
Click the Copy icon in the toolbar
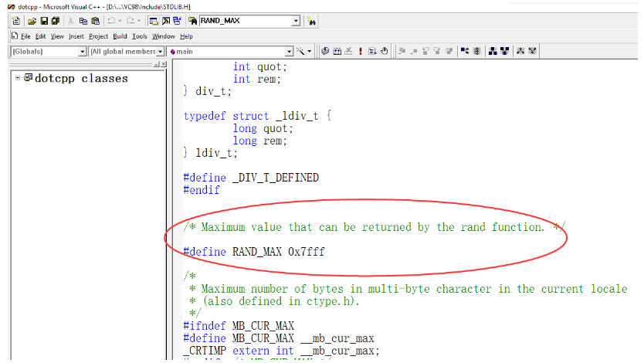(x=82, y=20)
